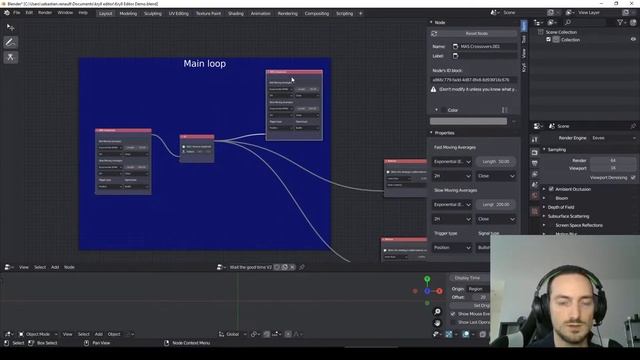Toggle X-ray mode in viewport header
This screenshot has width=640, height=360.
tap(482, 334)
